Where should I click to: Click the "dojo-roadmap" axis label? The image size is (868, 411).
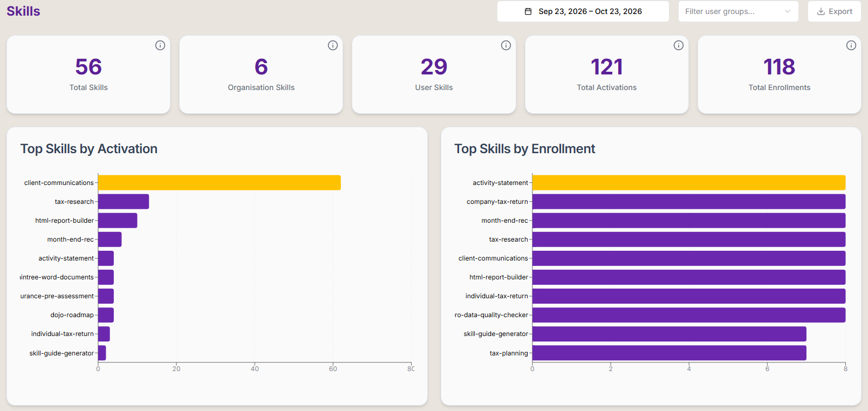72,315
